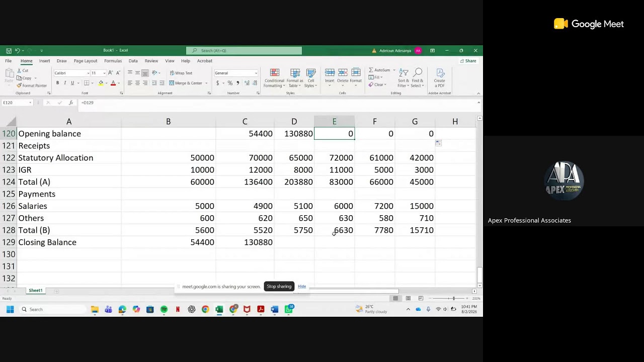Switch to the Formulas tab

[113, 61]
